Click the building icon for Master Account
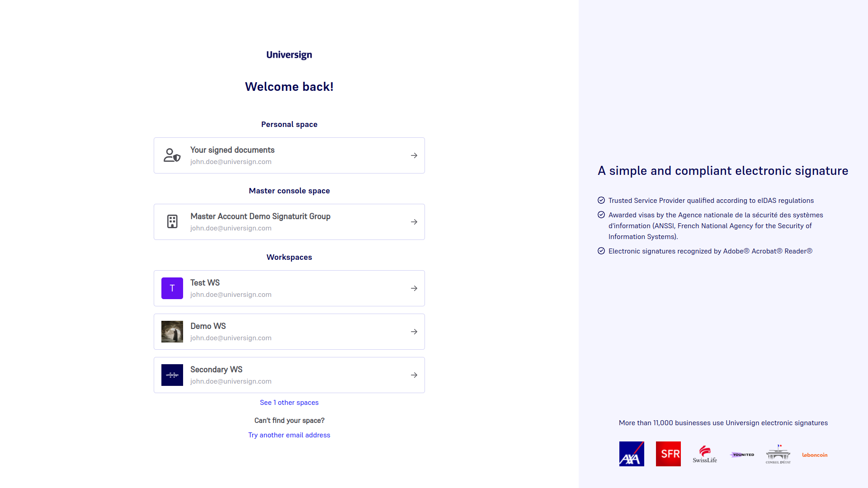The width and height of the screenshot is (868, 488). (172, 221)
